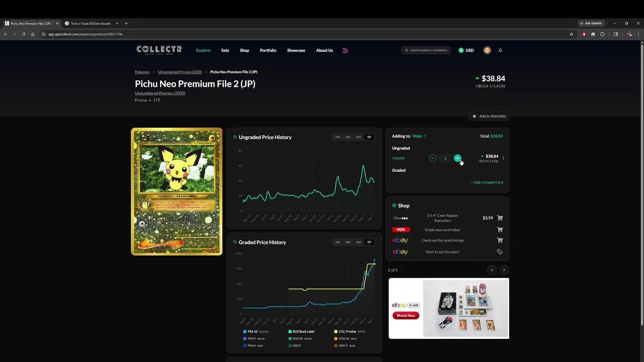Close the Pichu Neo Premium File tab
Image resolution: width=644 pixels, height=362 pixels.
(x=57, y=24)
